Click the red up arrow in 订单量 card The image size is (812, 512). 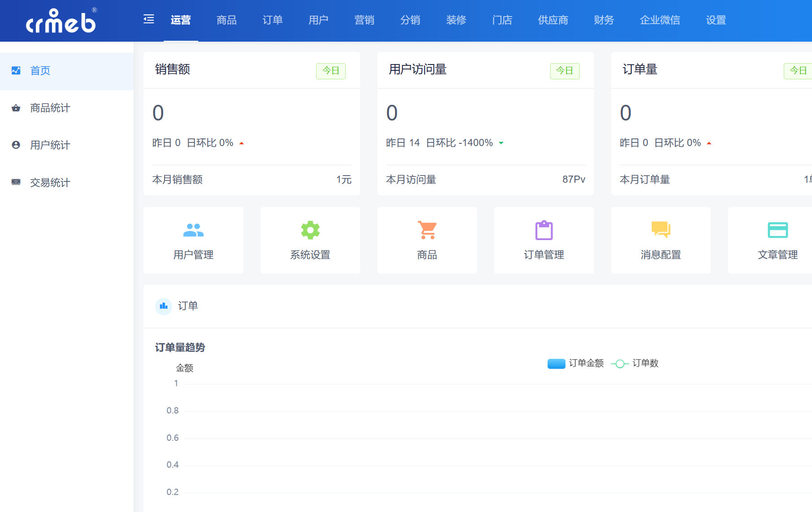click(709, 143)
